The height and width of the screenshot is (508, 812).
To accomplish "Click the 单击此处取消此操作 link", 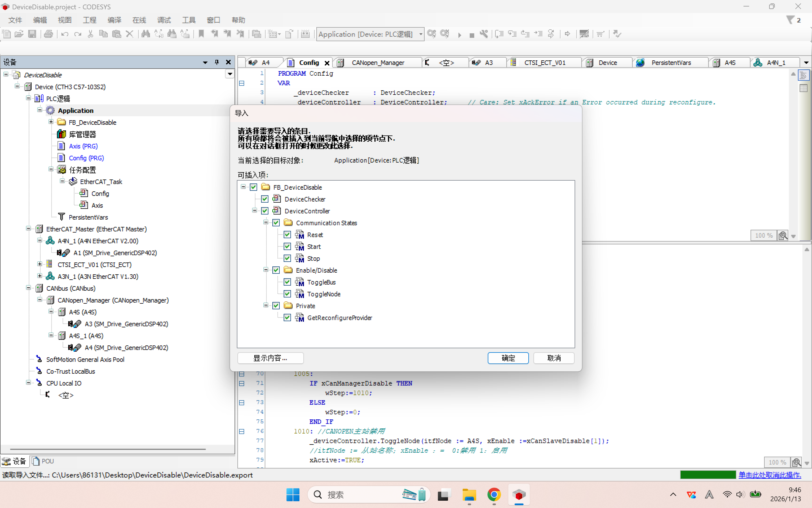I will point(770,475).
